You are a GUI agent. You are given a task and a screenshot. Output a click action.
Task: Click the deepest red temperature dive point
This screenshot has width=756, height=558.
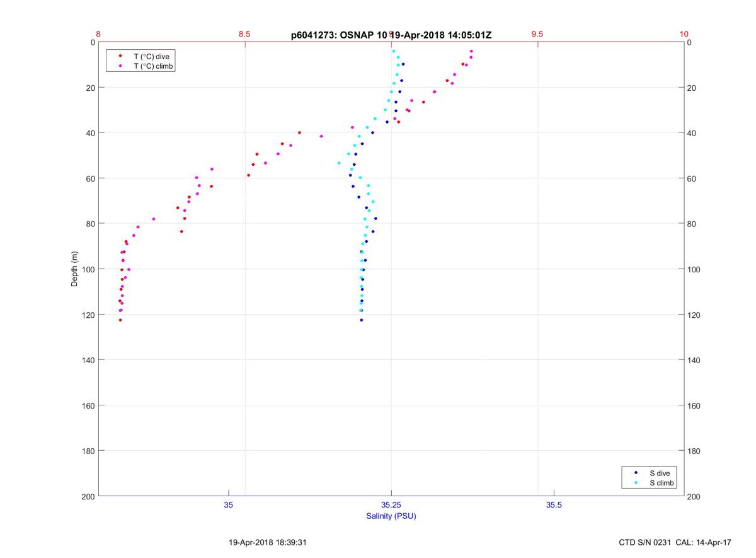click(120, 320)
